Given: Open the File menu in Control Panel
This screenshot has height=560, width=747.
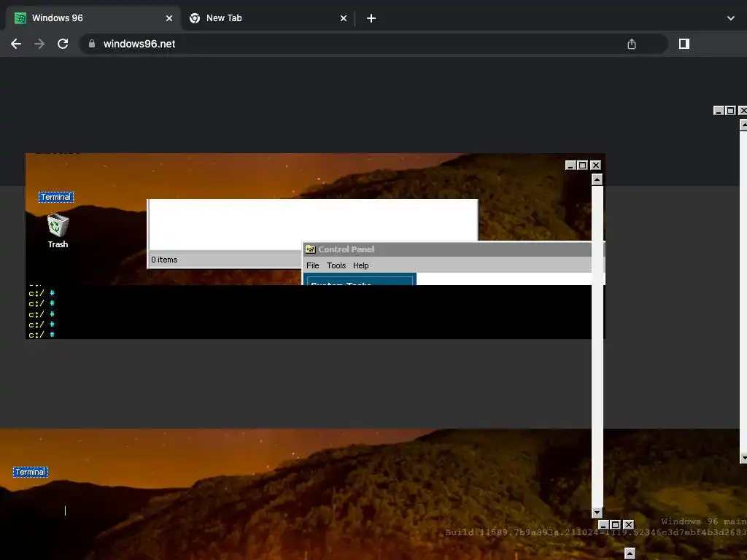Looking at the screenshot, I should (x=312, y=265).
